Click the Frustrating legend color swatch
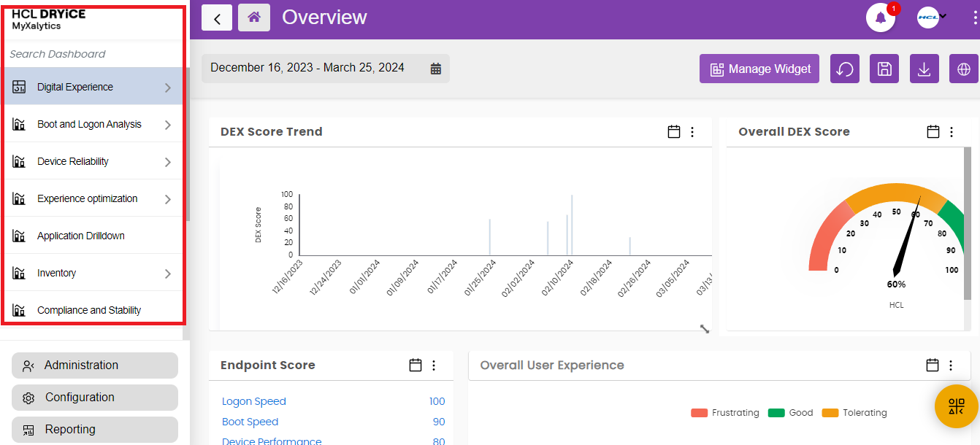980x445 pixels. click(x=699, y=413)
